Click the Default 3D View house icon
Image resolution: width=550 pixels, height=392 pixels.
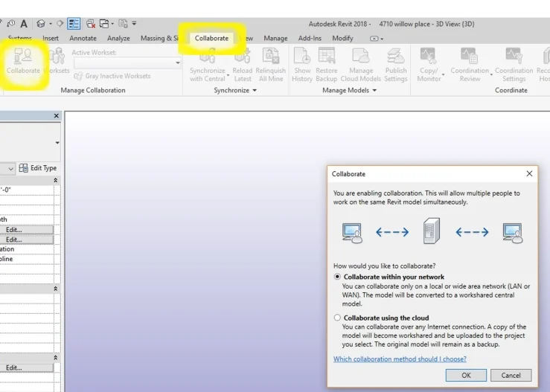(41, 24)
